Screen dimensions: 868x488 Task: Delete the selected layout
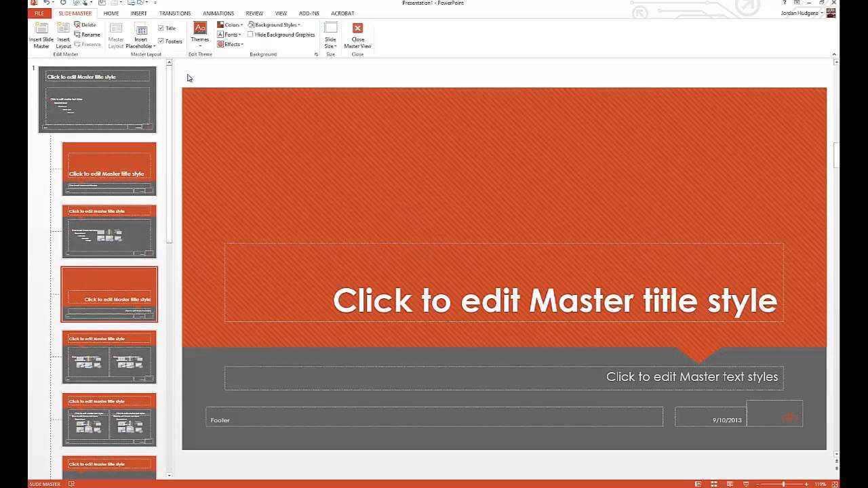(85, 25)
